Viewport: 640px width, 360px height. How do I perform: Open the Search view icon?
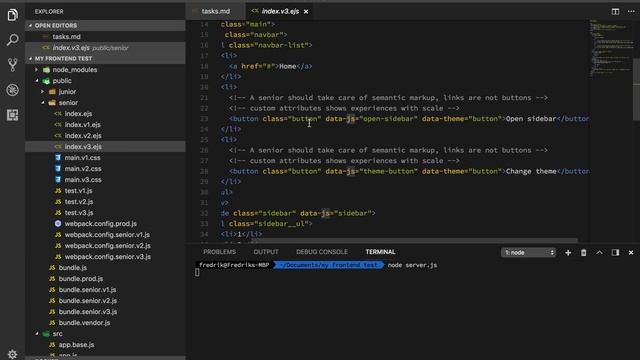click(12, 40)
